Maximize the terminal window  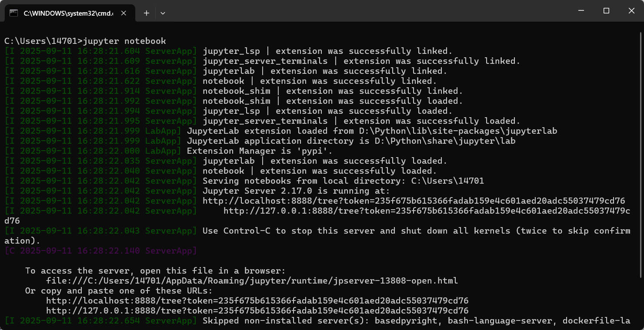[x=606, y=10]
